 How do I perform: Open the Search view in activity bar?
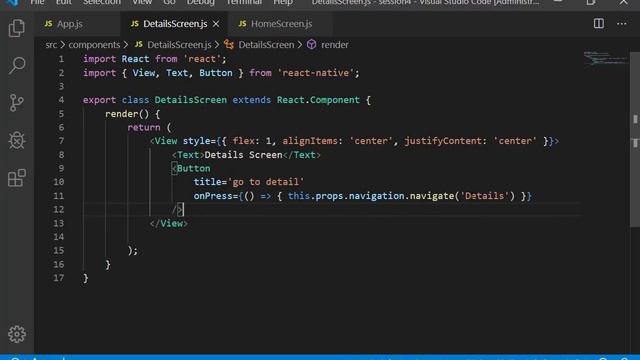(x=17, y=65)
